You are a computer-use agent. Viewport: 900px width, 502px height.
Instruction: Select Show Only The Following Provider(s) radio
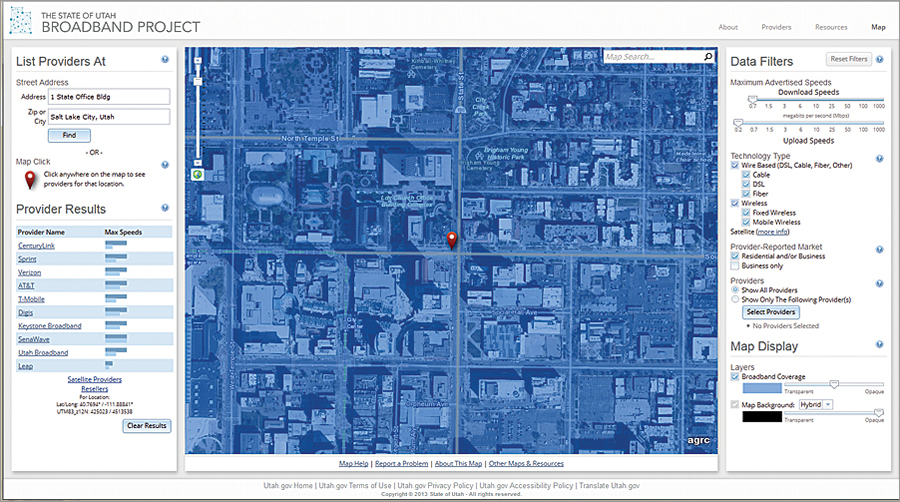[735, 299]
